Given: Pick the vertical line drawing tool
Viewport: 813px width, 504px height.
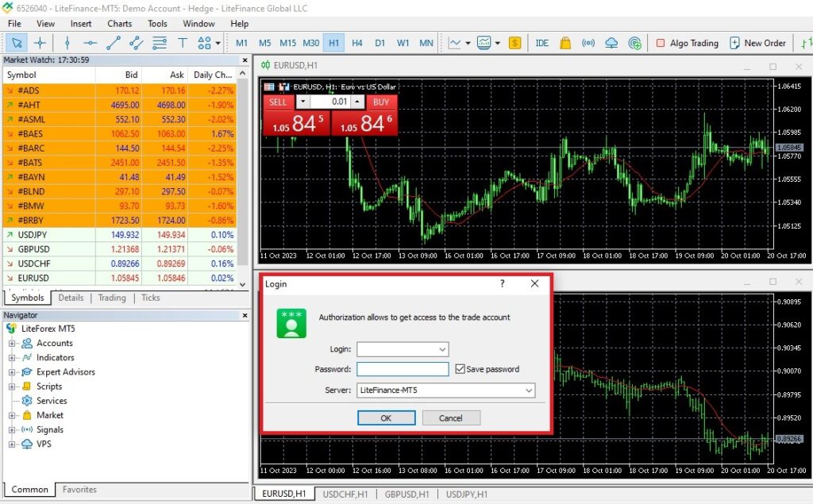Looking at the screenshot, I should point(67,43).
